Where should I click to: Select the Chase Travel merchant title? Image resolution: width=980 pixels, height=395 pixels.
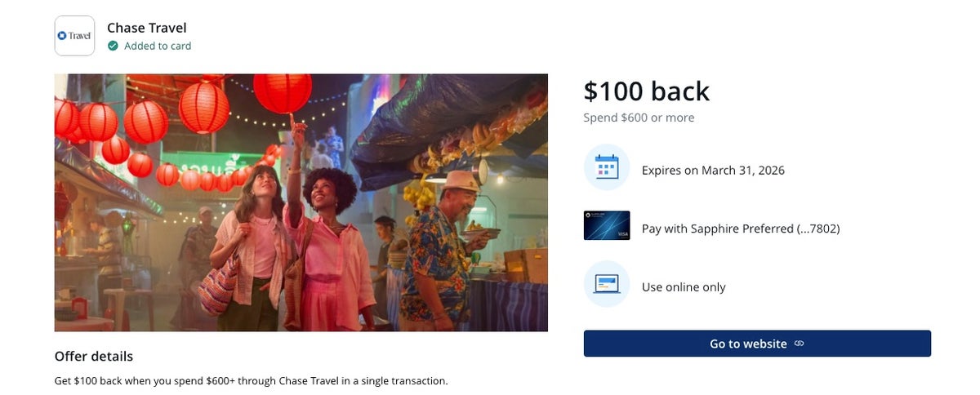click(x=147, y=28)
